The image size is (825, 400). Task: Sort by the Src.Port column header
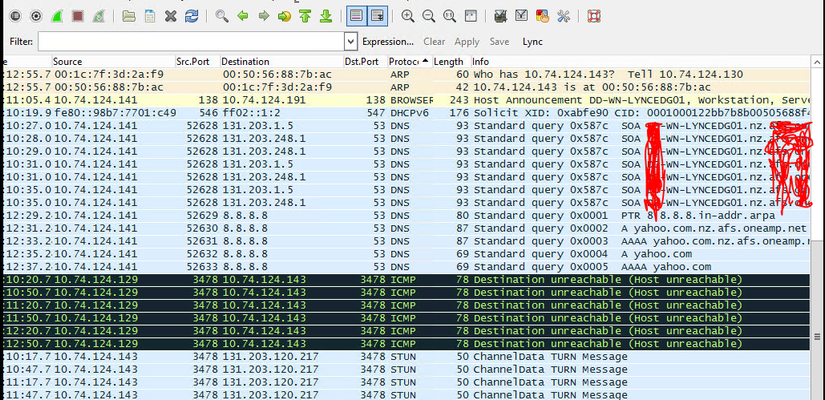coord(197,62)
